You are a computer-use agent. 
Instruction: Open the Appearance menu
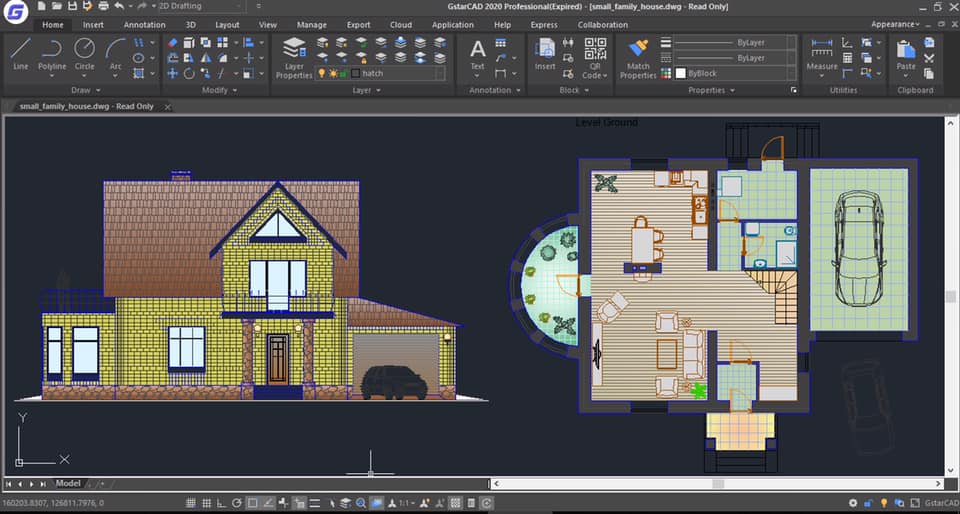(895, 24)
